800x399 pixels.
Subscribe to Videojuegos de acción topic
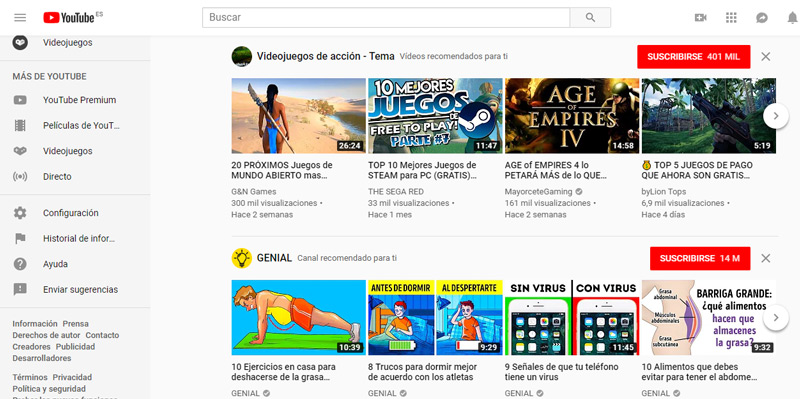click(x=693, y=57)
